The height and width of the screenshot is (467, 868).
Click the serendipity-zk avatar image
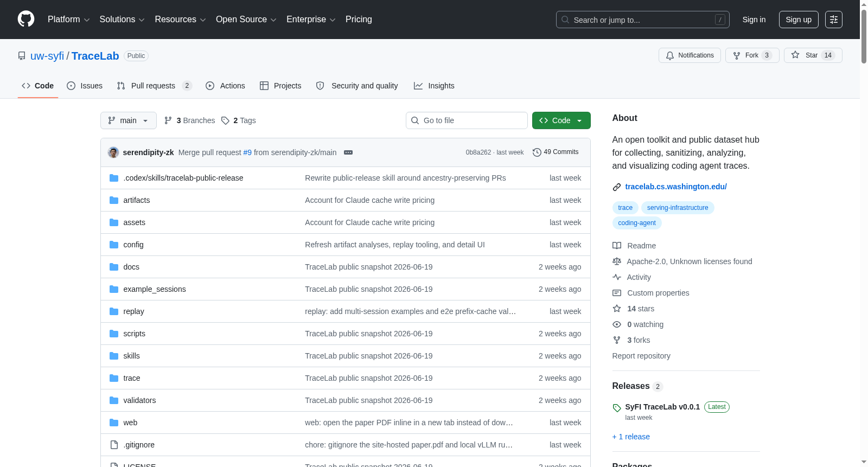coord(113,152)
